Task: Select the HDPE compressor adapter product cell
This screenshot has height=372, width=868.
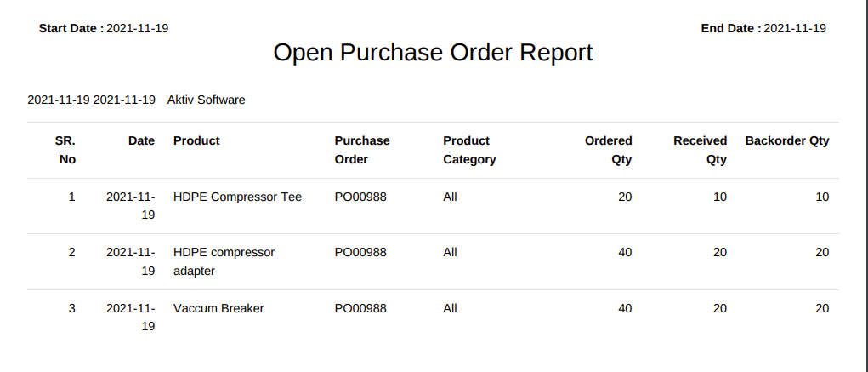Action: (224, 261)
